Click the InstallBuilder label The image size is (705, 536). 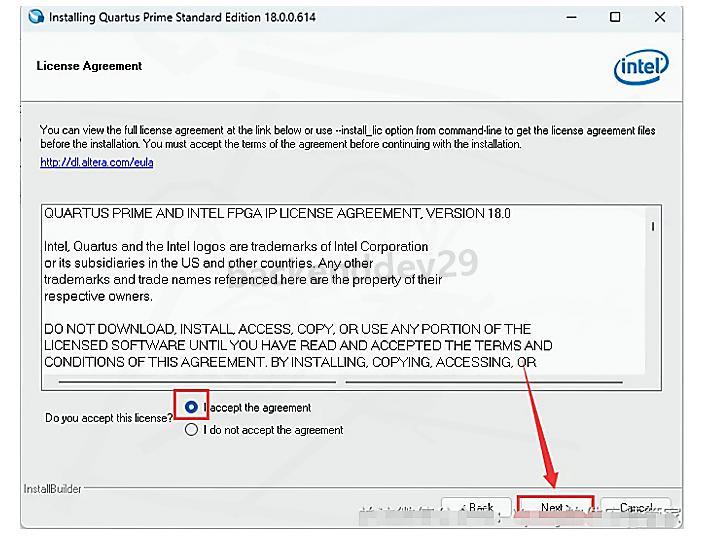[53, 489]
